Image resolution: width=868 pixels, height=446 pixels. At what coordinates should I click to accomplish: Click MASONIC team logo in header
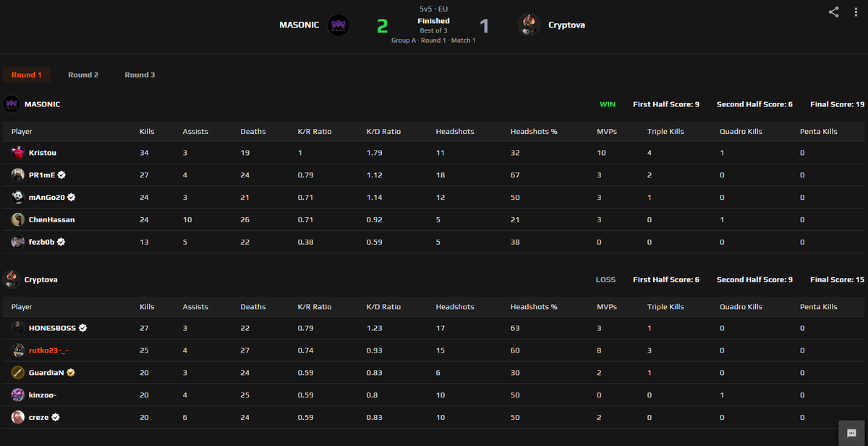[339, 25]
